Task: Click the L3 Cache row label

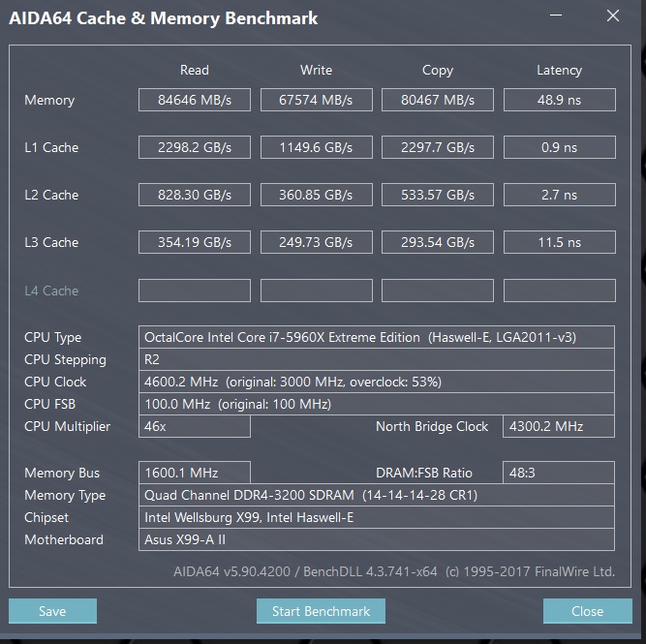Action: 51,242
